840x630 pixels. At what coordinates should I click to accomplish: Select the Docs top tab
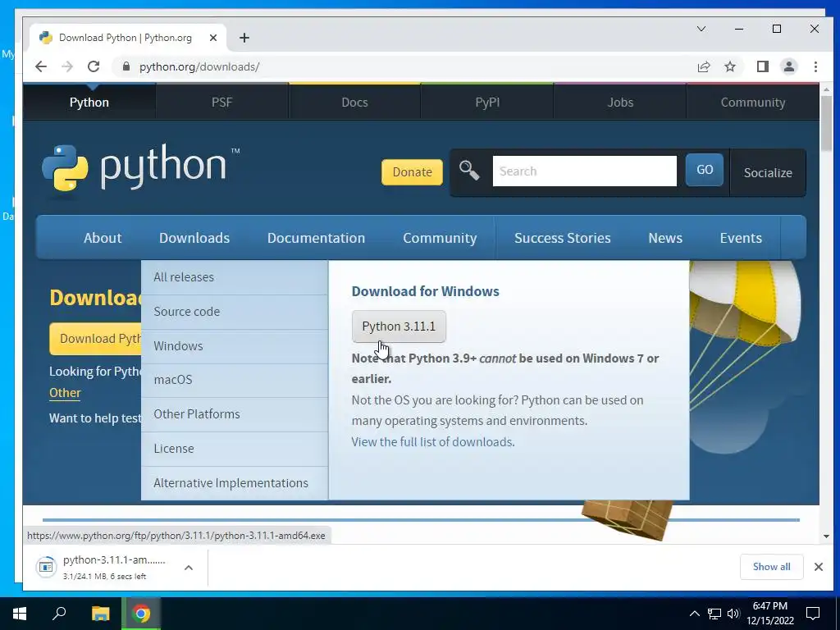(354, 103)
